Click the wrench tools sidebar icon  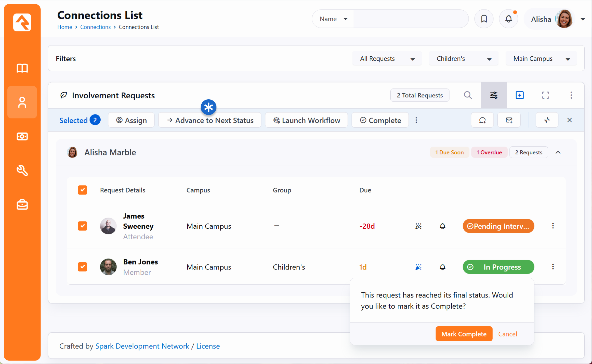(x=22, y=171)
